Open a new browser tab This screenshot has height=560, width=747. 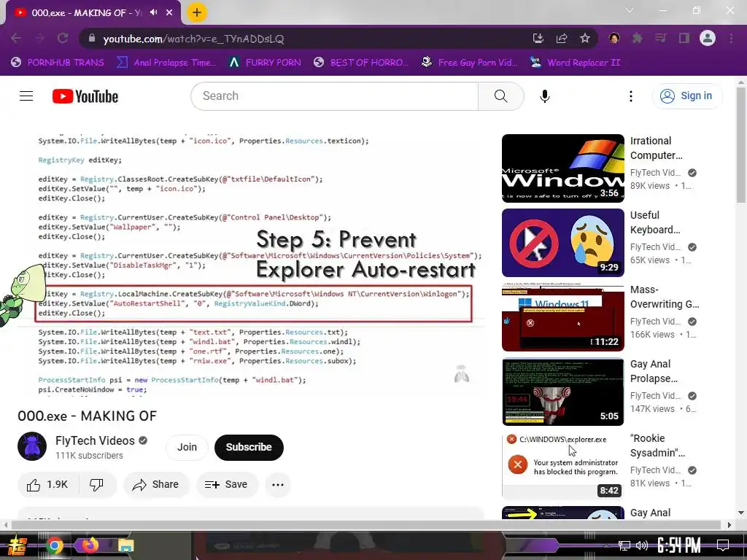(x=196, y=12)
